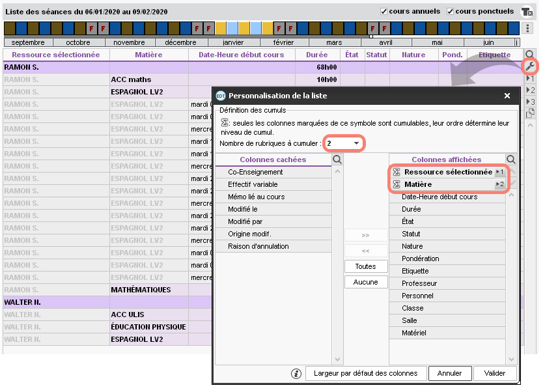Screen dimensions: 545x392
Task: Select Classe in displayed columns
Action: [x=447, y=308]
